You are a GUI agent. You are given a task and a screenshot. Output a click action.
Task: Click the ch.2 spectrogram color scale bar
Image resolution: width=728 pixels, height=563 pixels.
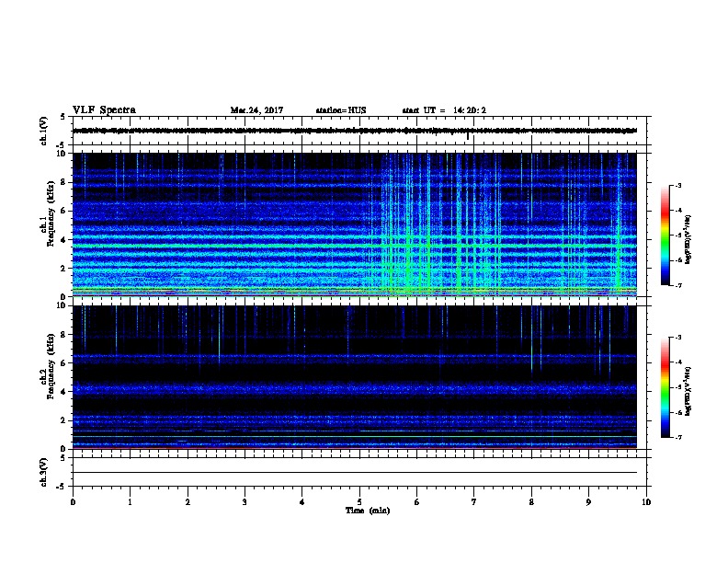click(x=665, y=387)
